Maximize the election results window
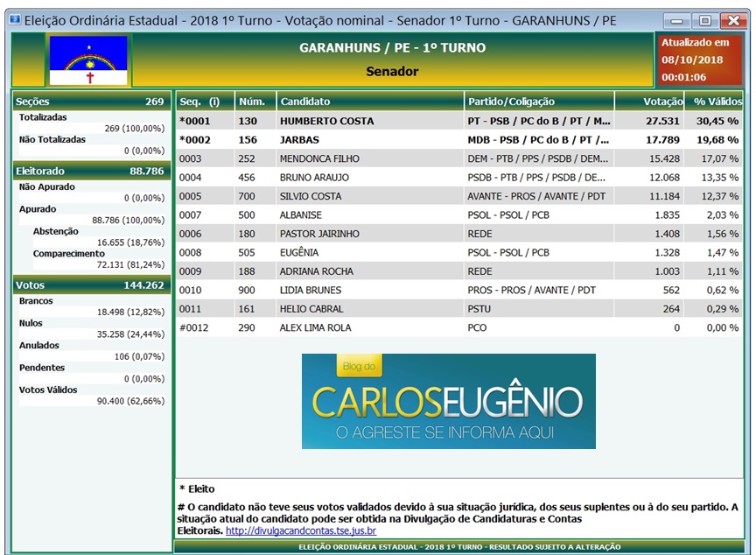This screenshot has height=555, width=756. click(704, 21)
